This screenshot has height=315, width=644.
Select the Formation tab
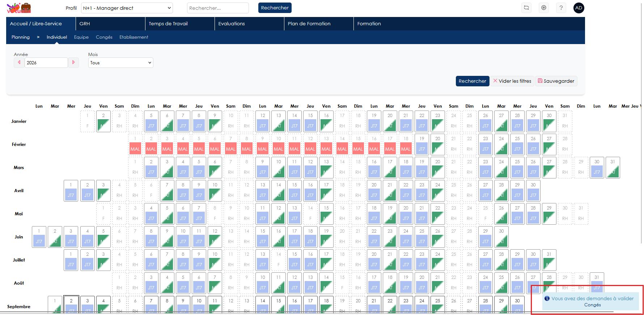tap(369, 23)
